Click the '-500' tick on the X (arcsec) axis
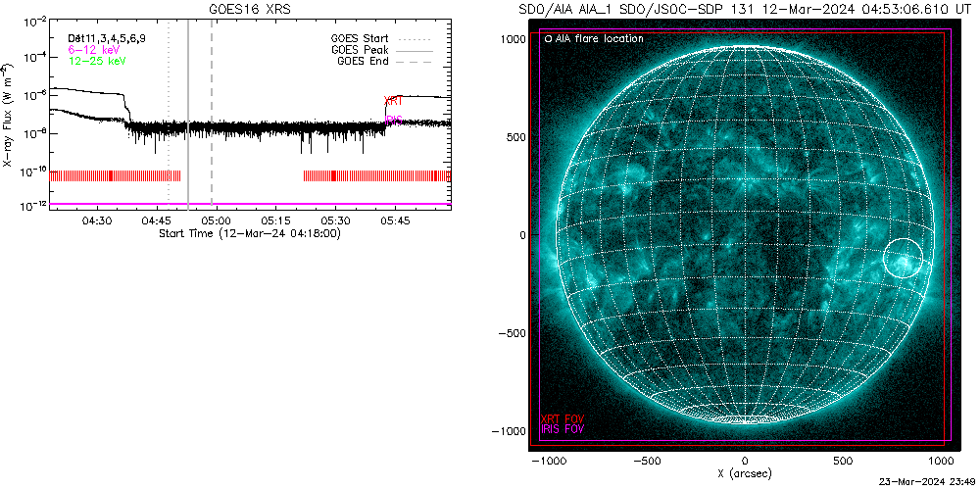980x490 pixels. tap(646, 461)
